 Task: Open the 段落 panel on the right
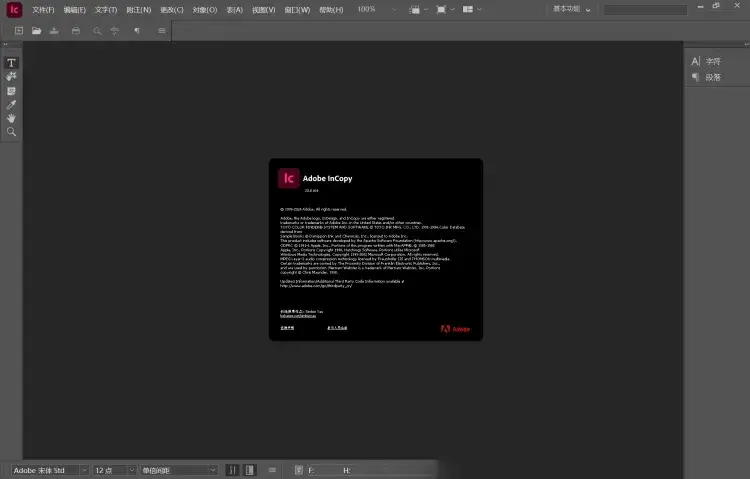coord(711,76)
